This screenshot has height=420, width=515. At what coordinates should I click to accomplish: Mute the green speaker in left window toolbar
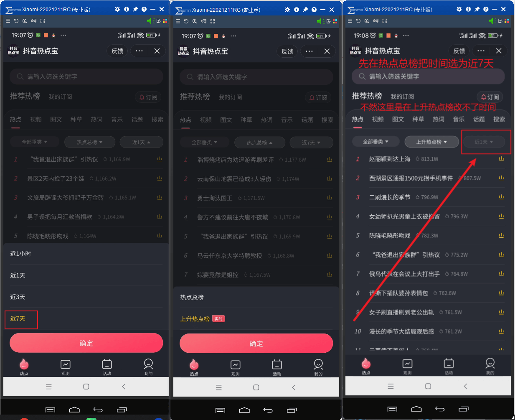[x=150, y=21]
